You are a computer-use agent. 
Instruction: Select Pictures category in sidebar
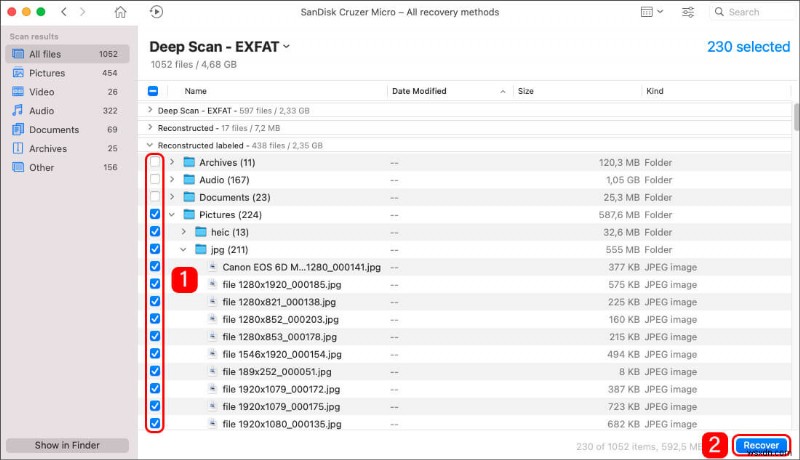coord(67,73)
